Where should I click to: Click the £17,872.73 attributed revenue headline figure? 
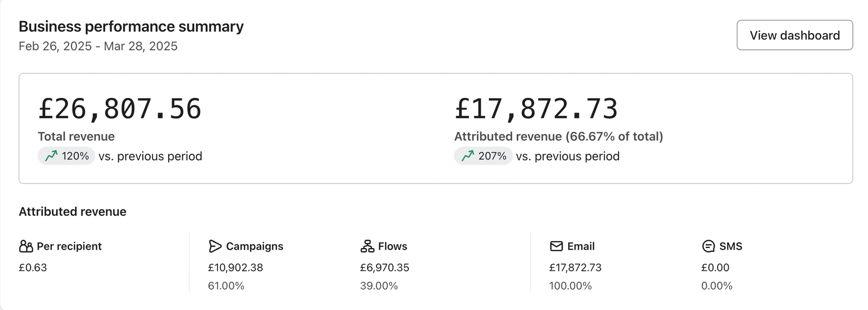tap(536, 109)
